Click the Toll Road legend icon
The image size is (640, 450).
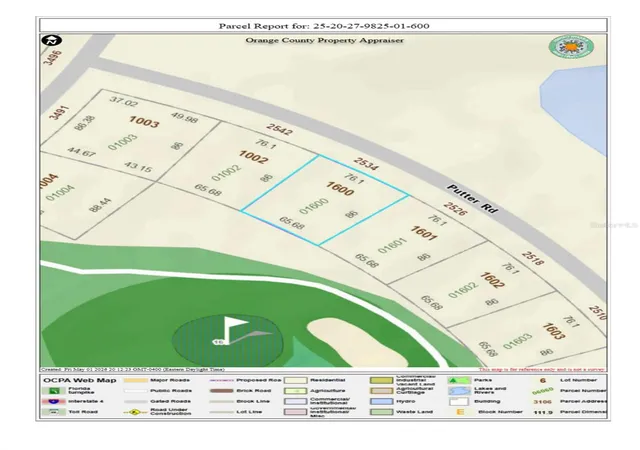[54, 412]
